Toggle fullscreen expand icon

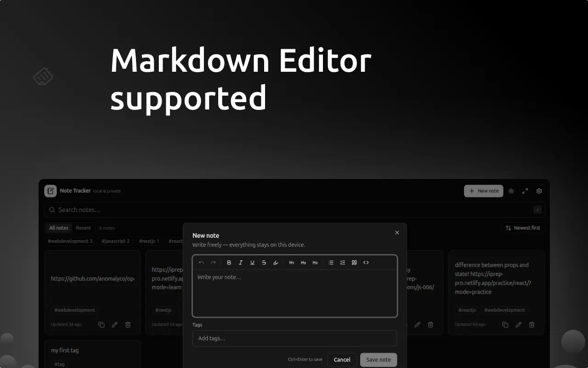coord(525,191)
